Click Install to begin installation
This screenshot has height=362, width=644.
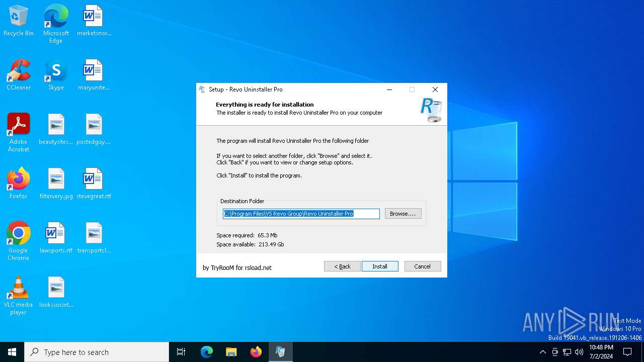pos(380,266)
